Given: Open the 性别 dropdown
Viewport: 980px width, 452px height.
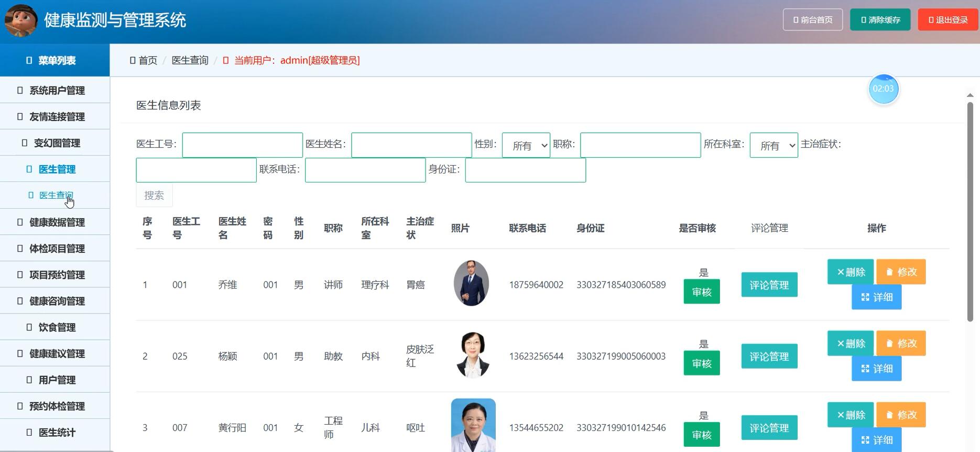Looking at the screenshot, I should pos(526,145).
